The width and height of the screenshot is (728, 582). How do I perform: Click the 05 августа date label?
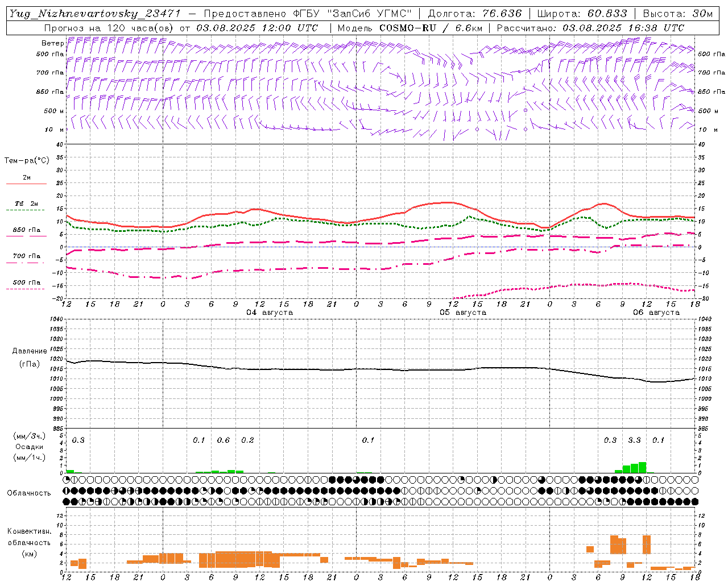pos(462,313)
